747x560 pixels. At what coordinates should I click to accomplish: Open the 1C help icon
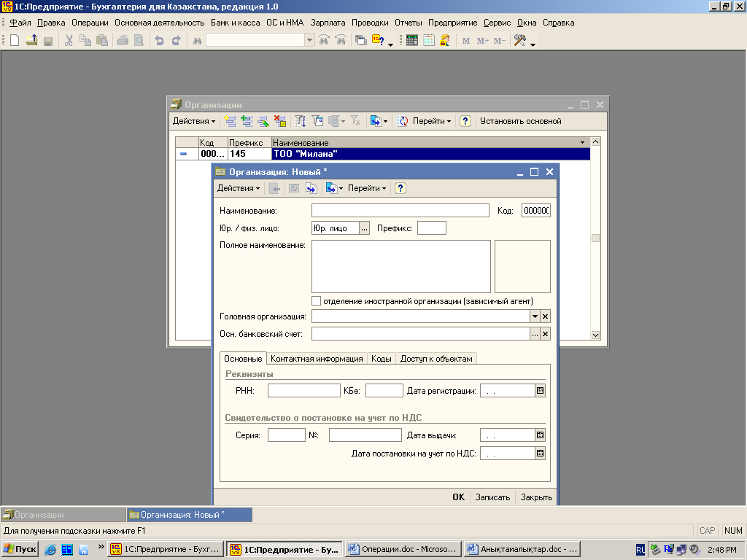[x=378, y=41]
